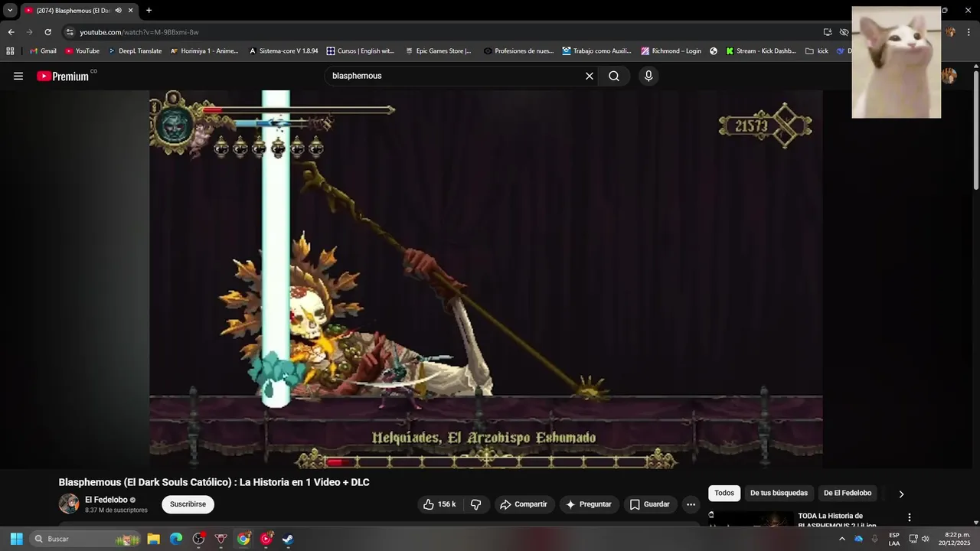Open recommended TODA La Historia video title

tap(837, 520)
